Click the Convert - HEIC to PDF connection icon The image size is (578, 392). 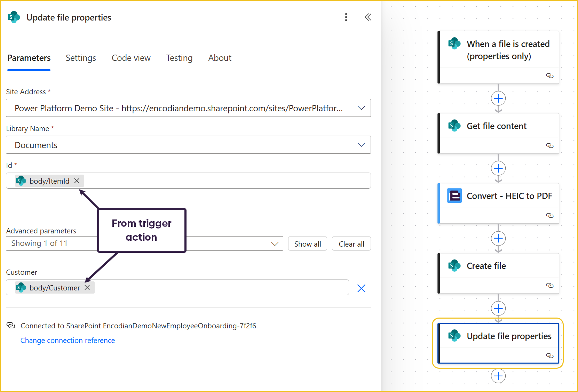click(549, 216)
